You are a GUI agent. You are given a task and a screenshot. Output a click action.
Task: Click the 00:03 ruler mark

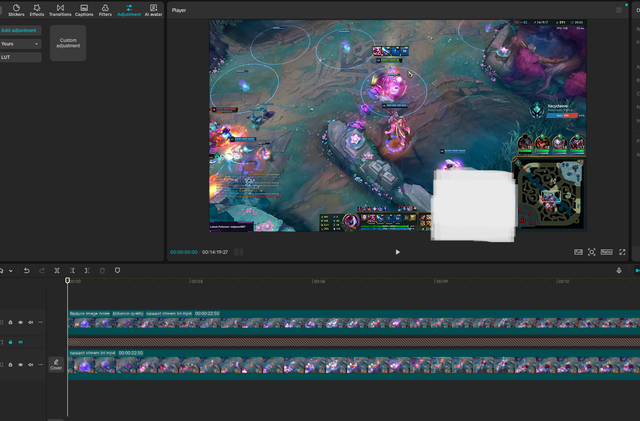(196, 281)
